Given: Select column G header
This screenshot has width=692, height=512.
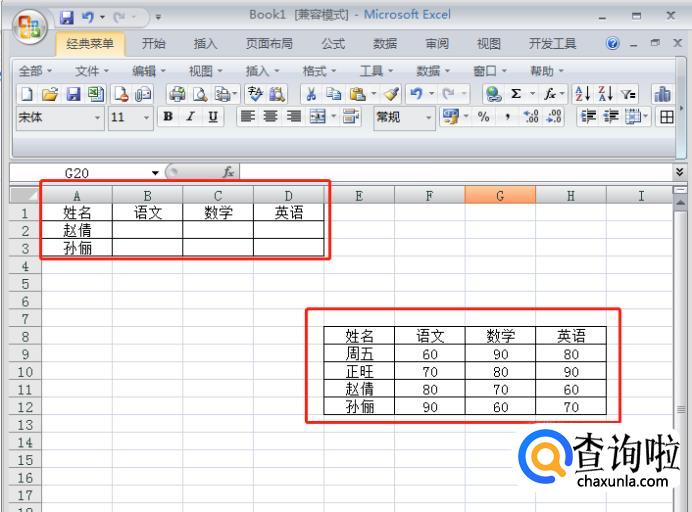Looking at the screenshot, I should click(x=500, y=195).
